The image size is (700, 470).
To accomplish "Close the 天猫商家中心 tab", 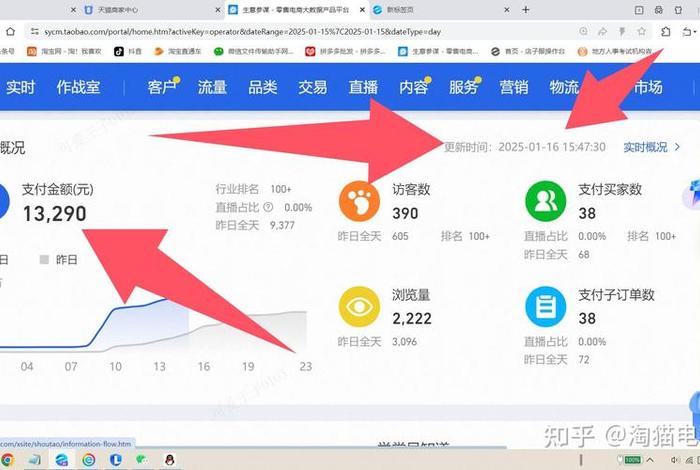I will click(x=217, y=10).
